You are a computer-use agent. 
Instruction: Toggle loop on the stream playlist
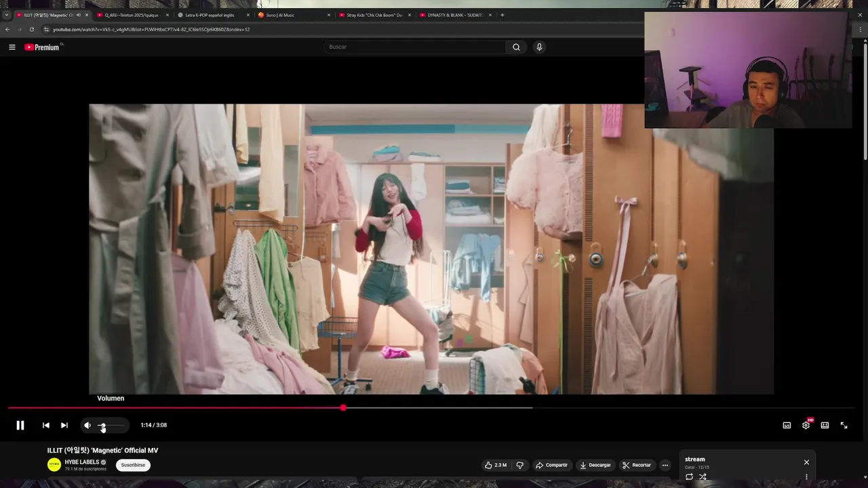(x=689, y=477)
